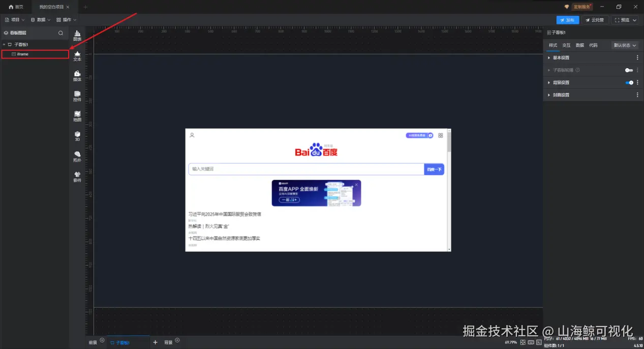Click the 发布 publish button

coord(568,20)
